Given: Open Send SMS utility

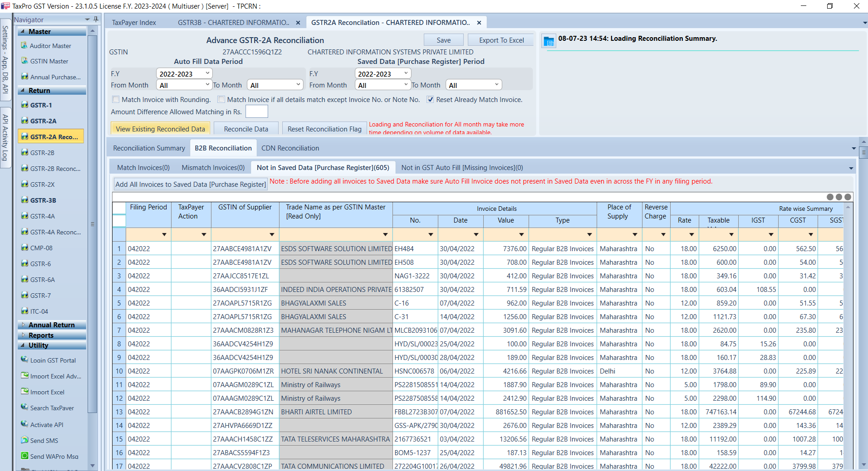Looking at the screenshot, I should pos(44,441).
